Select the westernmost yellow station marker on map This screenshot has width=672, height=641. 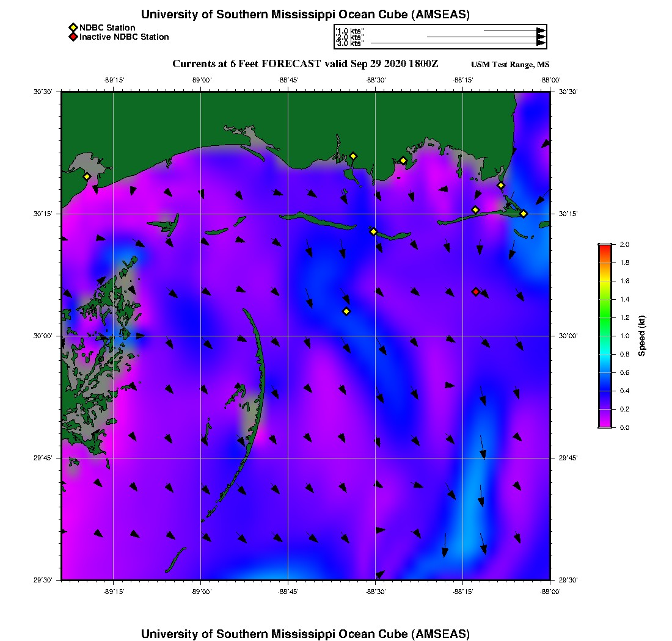87,176
